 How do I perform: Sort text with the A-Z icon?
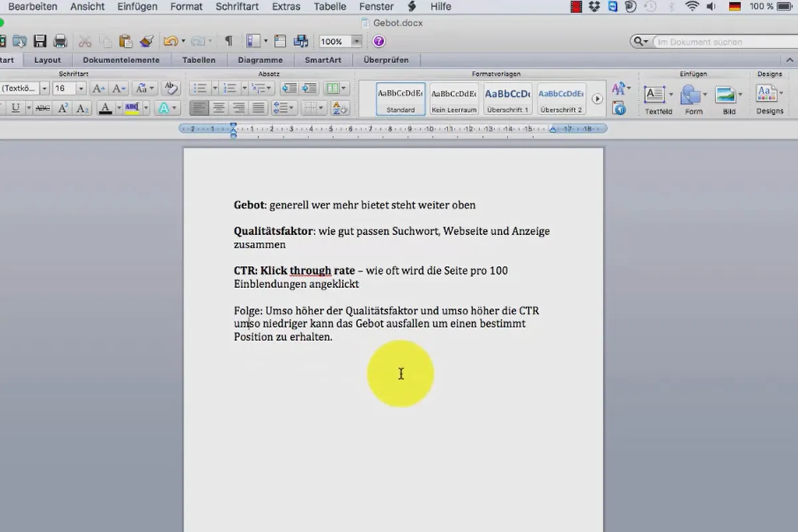340,108
